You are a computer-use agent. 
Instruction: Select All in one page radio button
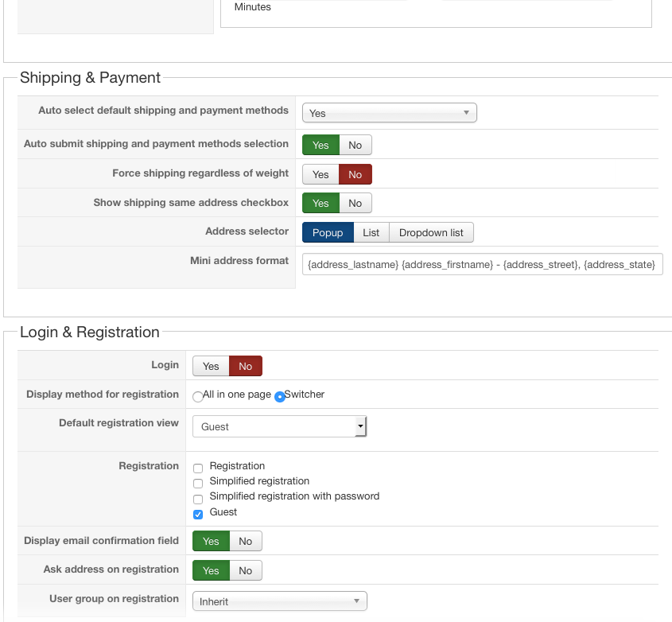(x=198, y=396)
